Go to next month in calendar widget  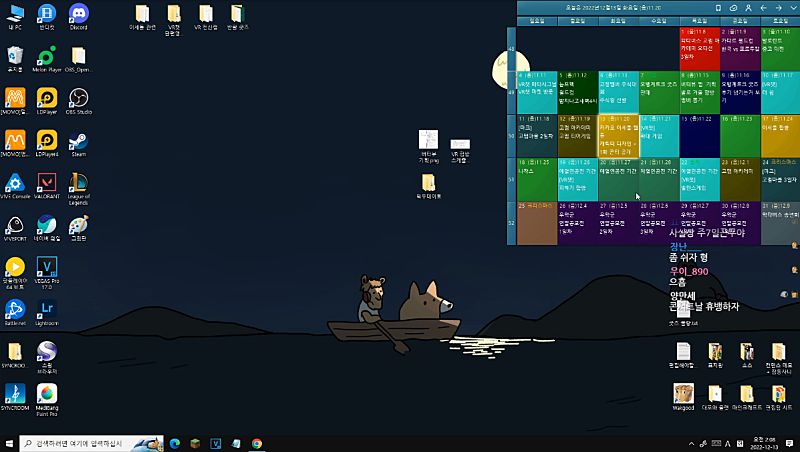click(777, 8)
